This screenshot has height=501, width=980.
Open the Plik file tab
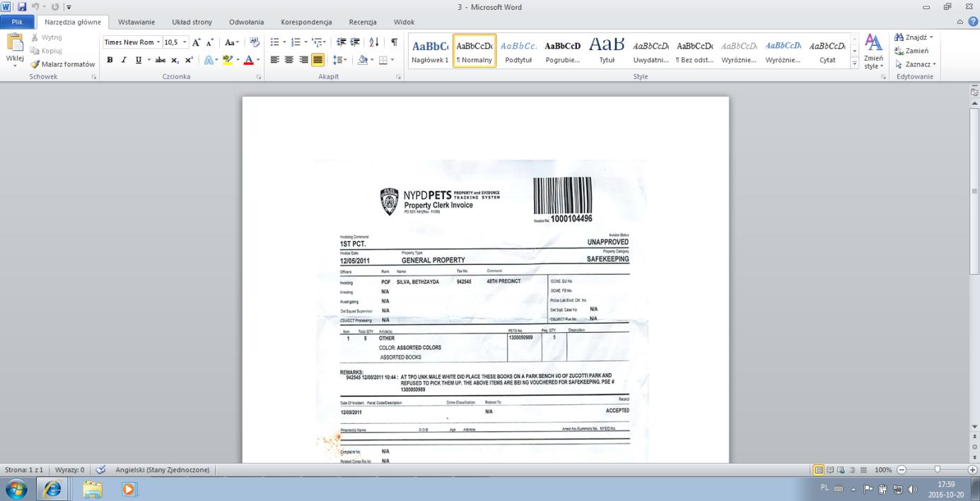[x=18, y=22]
